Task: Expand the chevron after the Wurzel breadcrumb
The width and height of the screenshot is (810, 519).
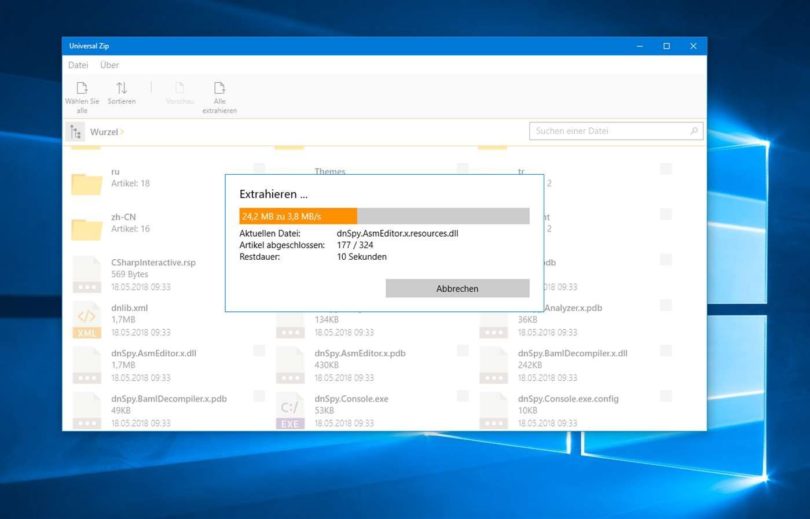Action: tap(122, 132)
